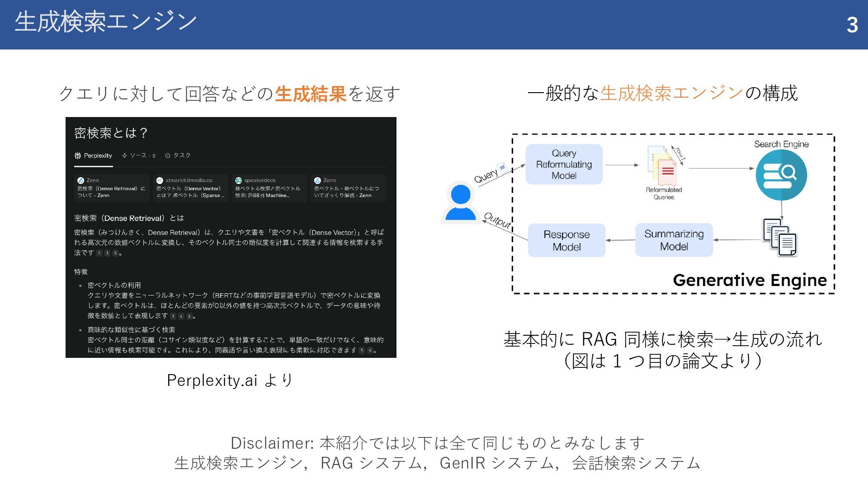Click the 生成検索エンジン slide title
Image resolution: width=868 pixels, height=488 pixels.
point(106,22)
